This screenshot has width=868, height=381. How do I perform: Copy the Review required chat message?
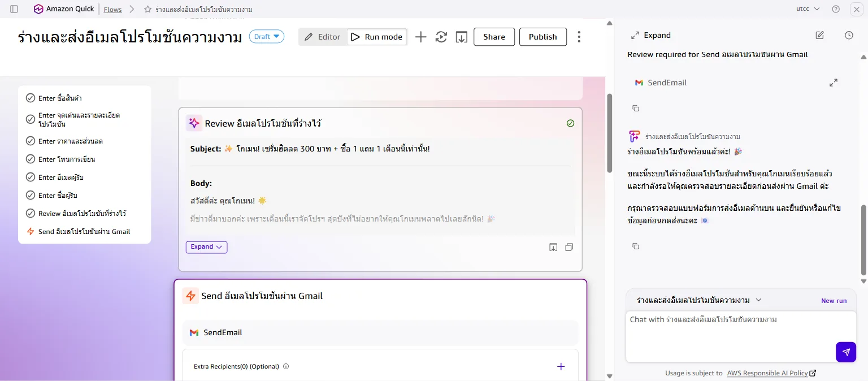pos(636,108)
